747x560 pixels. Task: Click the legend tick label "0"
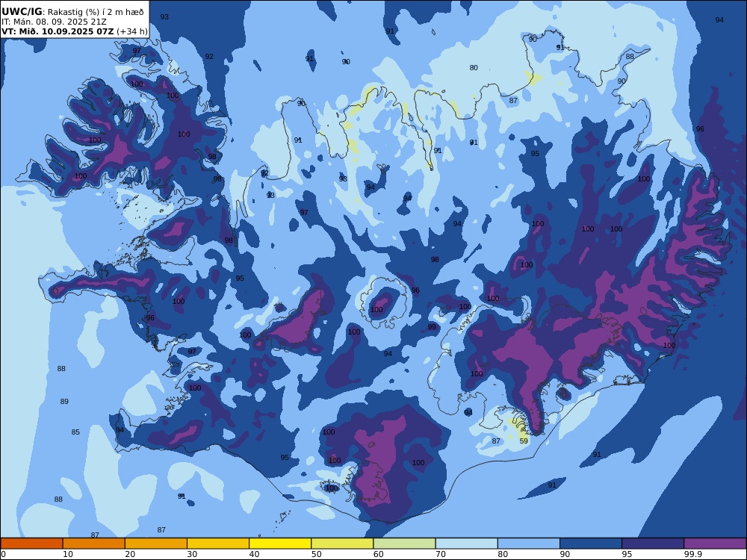click(3, 554)
